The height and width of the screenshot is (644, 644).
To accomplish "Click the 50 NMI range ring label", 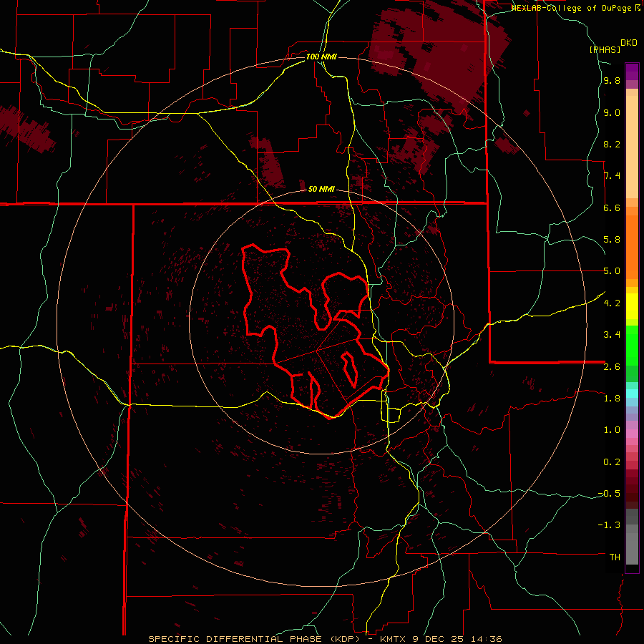I will pos(321,189).
